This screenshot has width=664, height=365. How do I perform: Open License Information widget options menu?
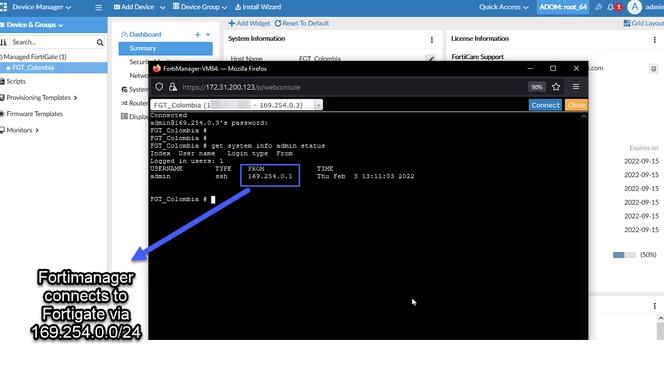click(x=655, y=40)
